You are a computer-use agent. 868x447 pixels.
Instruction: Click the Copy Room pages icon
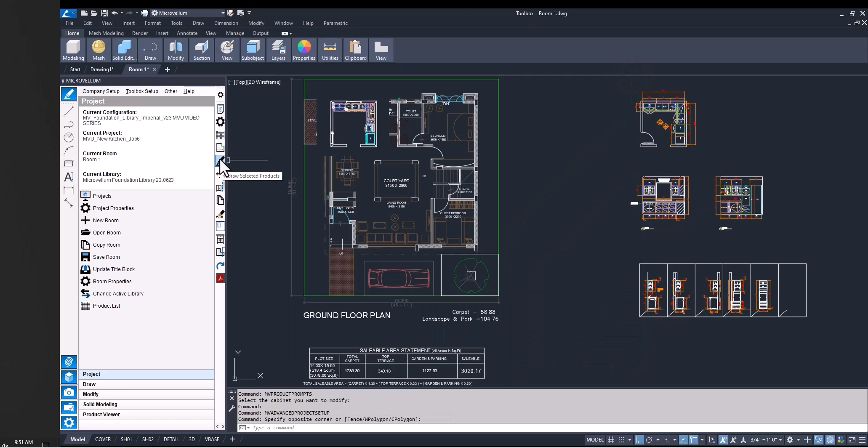(x=85, y=245)
